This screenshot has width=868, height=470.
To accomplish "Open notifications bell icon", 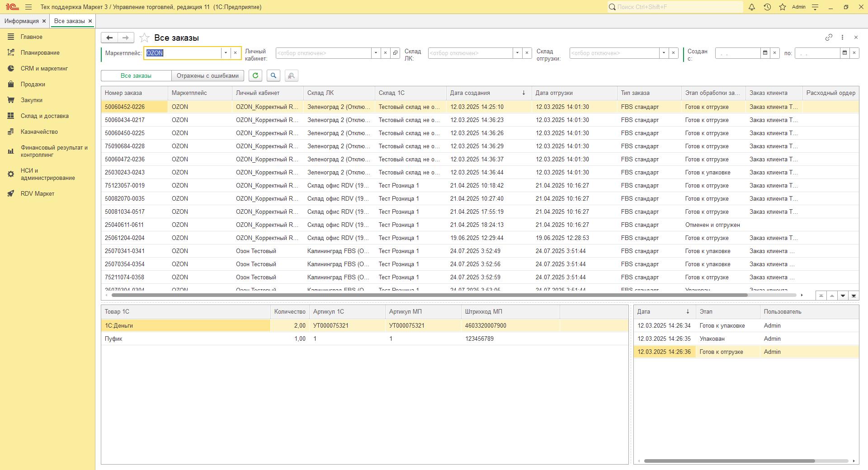I will (752, 7).
